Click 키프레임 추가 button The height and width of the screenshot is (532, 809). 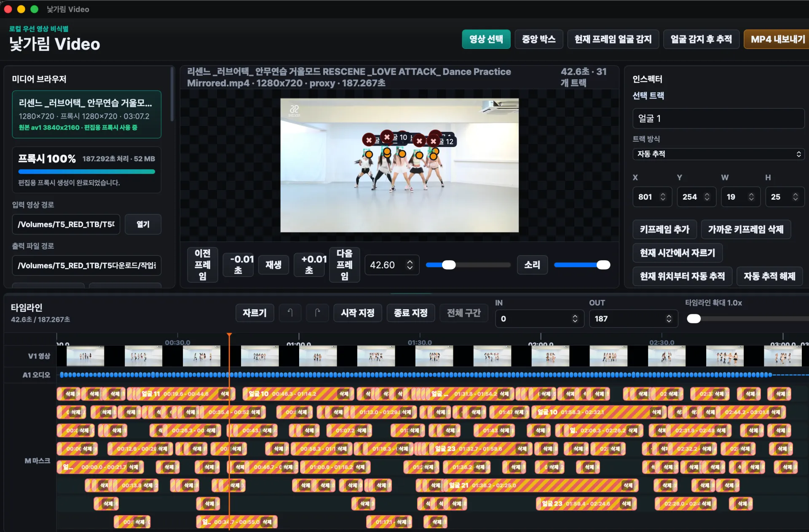(664, 229)
